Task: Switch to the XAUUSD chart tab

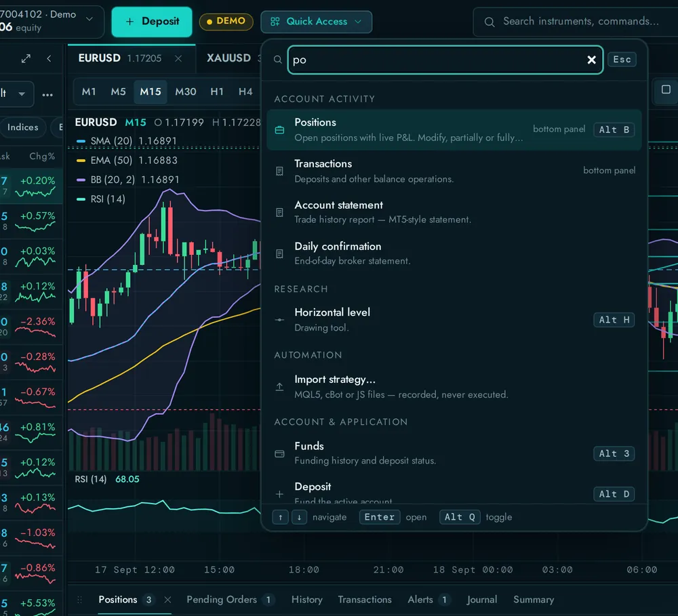Action: click(x=228, y=58)
